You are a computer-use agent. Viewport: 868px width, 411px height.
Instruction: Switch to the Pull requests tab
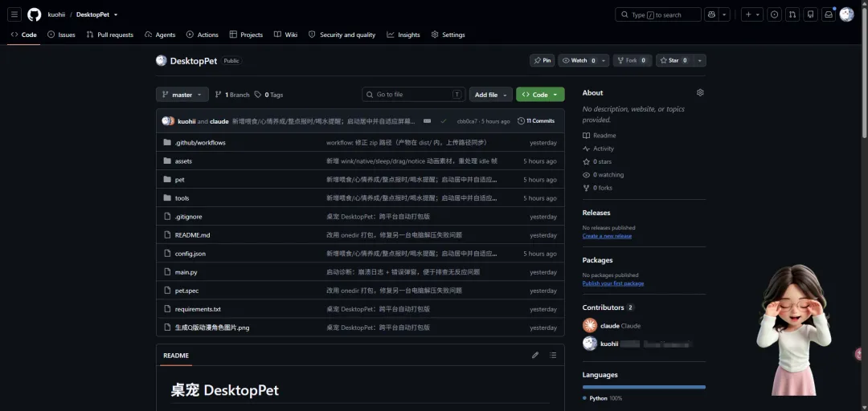tap(110, 35)
